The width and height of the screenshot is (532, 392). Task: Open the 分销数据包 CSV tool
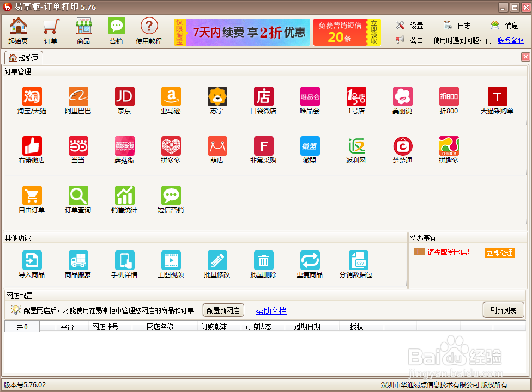pos(356,264)
